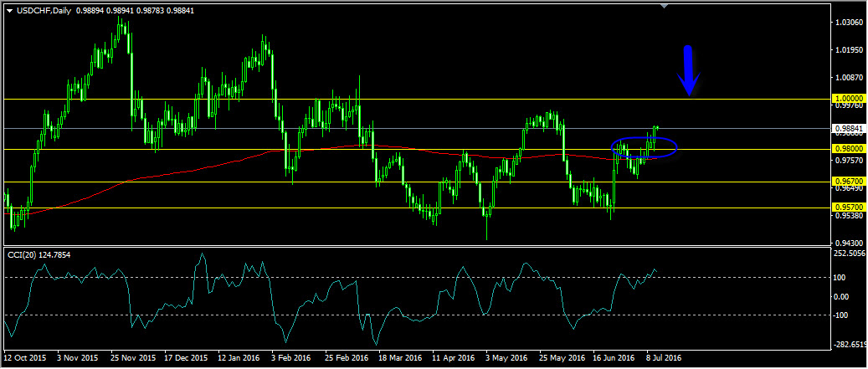Click the 0.95700 yellow price label
Image resolution: width=868 pixels, height=369 pixels.
[x=846, y=208]
